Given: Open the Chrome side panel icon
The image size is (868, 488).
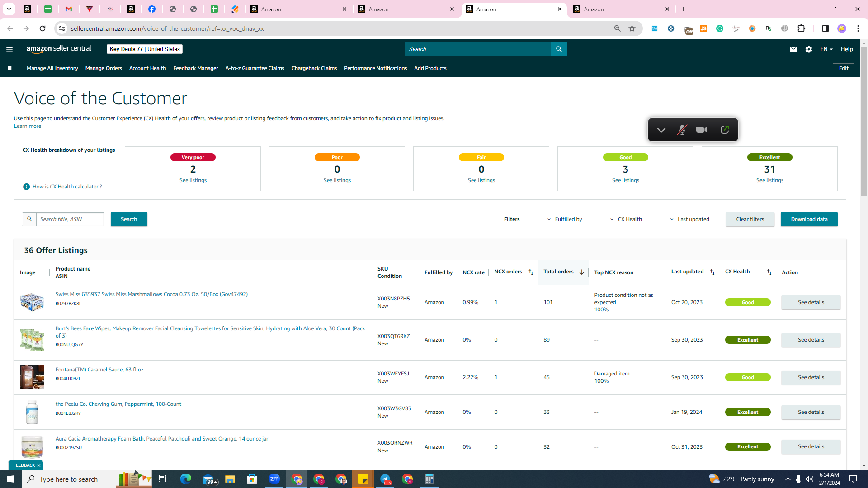Looking at the screenshot, I should pos(825,28).
